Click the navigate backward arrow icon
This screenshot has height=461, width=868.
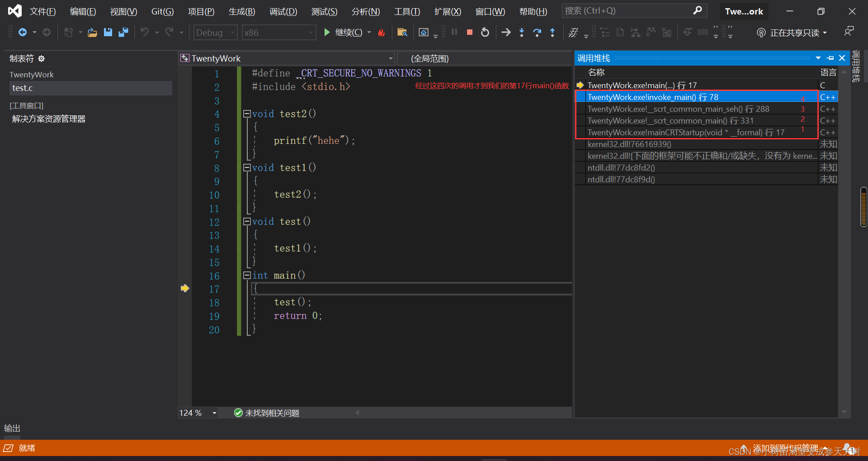[22, 32]
